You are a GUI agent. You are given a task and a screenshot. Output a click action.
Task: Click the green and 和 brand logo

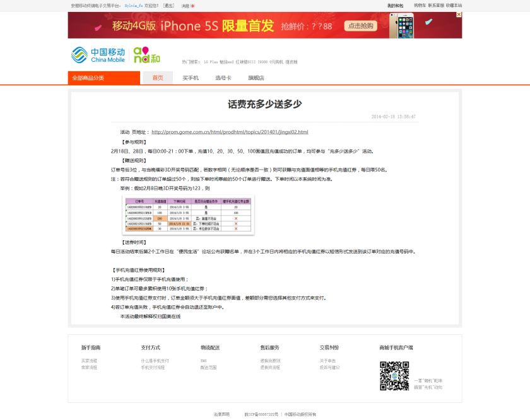(146, 55)
